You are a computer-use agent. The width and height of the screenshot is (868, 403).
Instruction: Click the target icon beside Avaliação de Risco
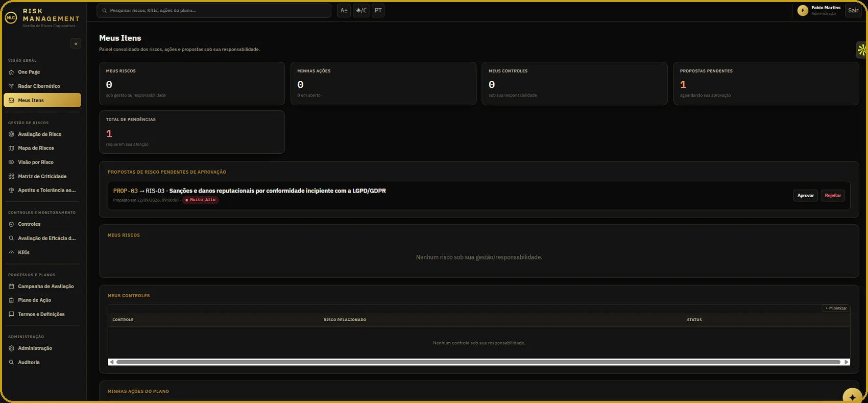[x=11, y=134]
